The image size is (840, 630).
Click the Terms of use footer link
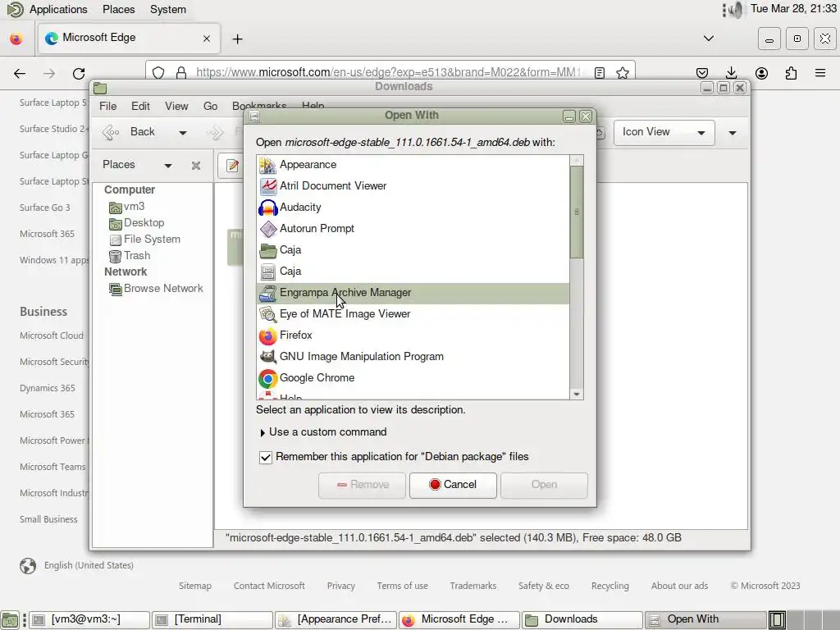click(402, 586)
